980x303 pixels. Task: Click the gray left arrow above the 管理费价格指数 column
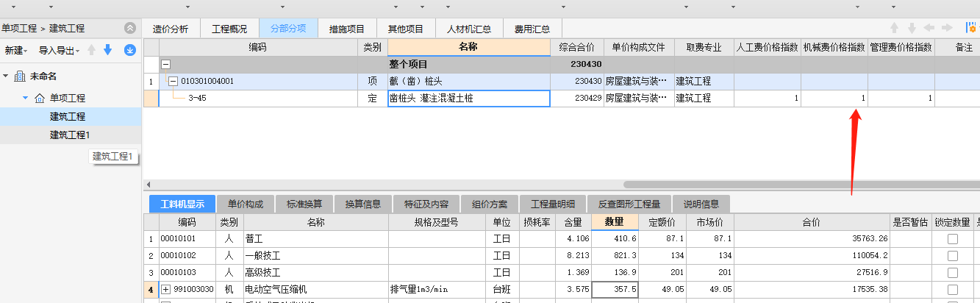pyautogui.click(x=929, y=28)
